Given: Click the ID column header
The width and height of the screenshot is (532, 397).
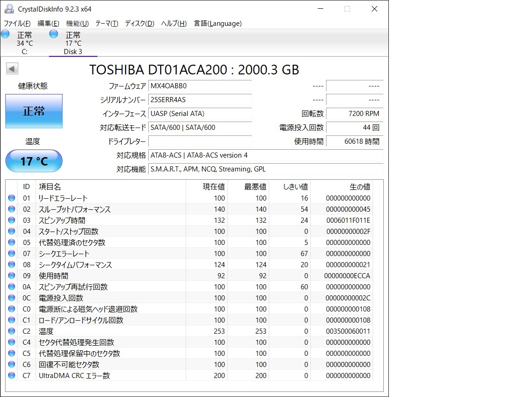Looking at the screenshot, I should pyautogui.click(x=26, y=186).
